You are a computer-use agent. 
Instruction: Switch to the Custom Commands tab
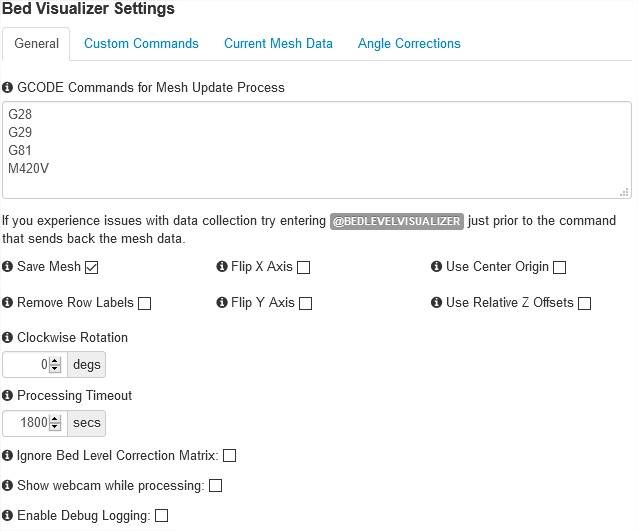coord(141,44)
